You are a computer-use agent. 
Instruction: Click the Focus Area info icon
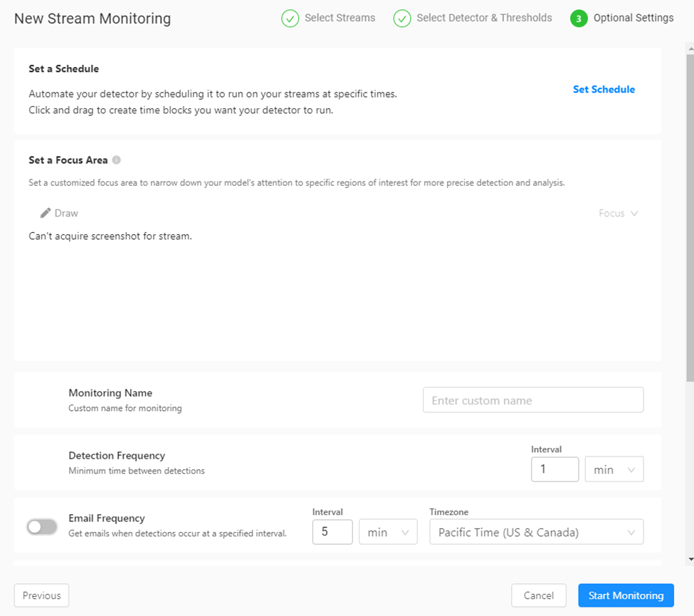tap(116, 160)
